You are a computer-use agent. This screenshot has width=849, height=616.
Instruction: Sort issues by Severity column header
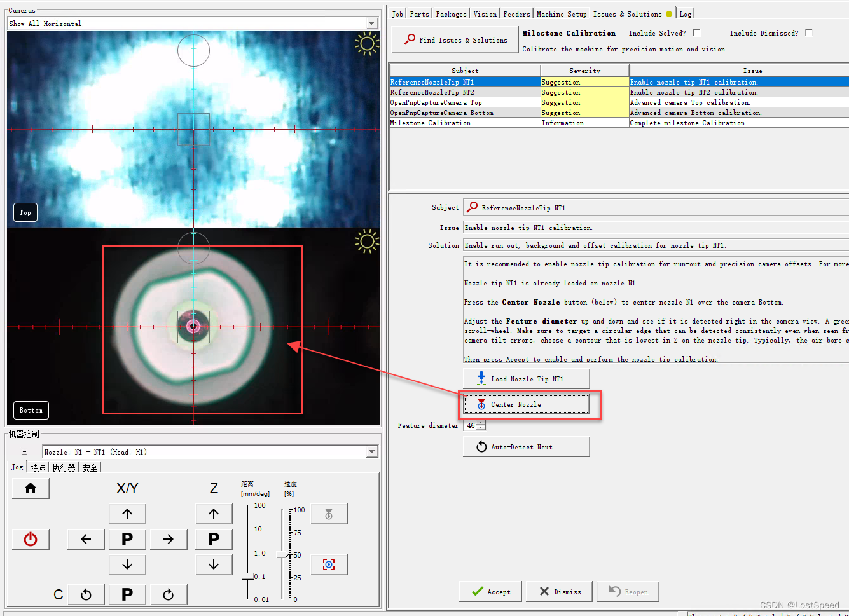coord(584,71)
